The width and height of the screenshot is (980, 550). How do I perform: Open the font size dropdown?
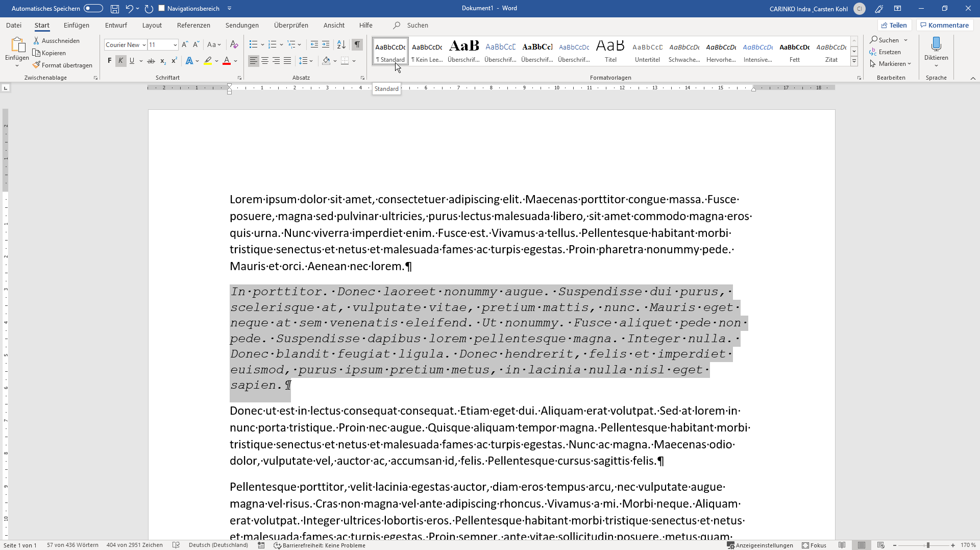(175, 45)
